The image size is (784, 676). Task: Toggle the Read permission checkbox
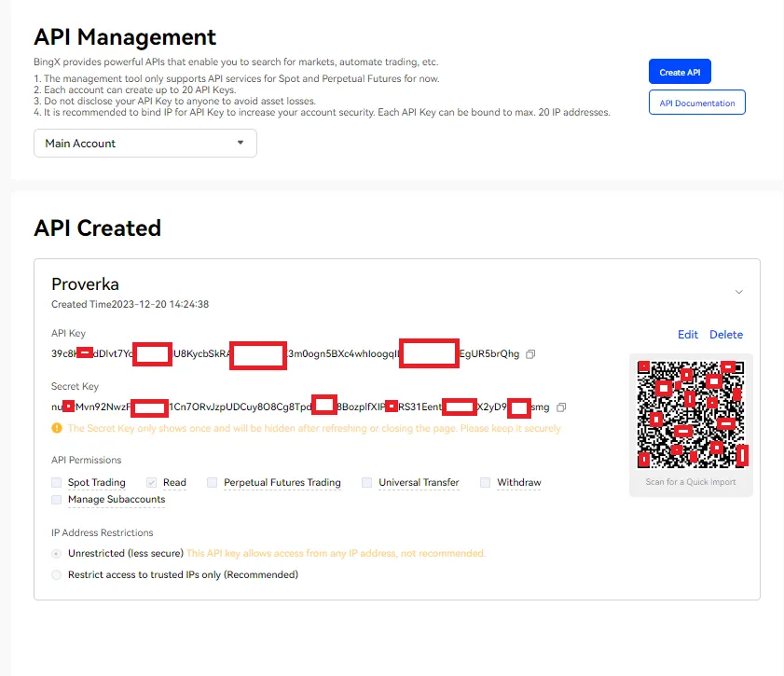tap(150, 483)
